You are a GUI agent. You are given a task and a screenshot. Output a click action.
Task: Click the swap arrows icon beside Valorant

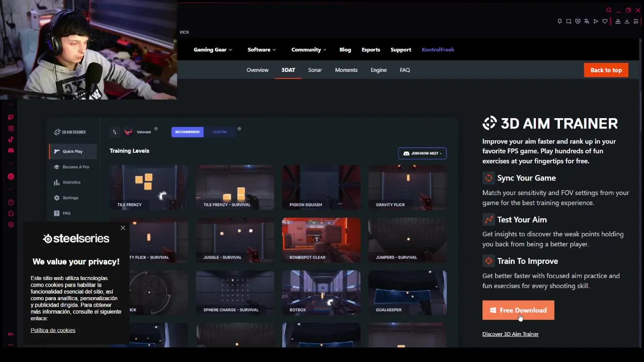[x=114, y=132]
